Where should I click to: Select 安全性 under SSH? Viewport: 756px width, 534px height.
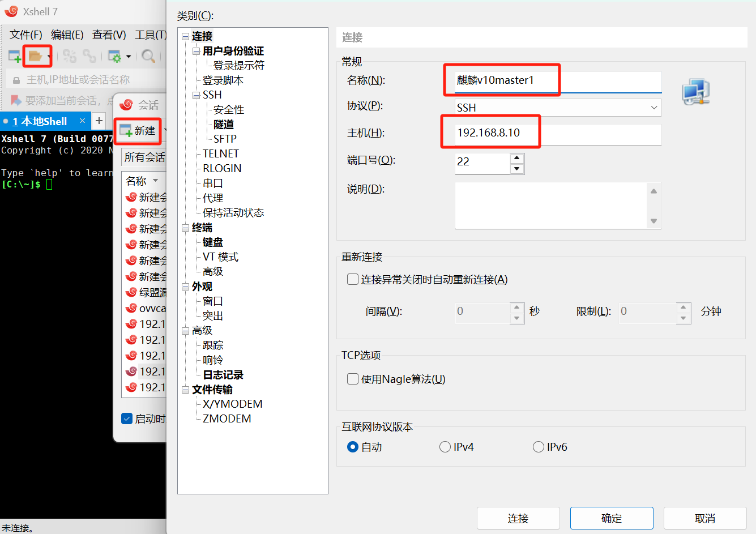[x=229, y=110]
